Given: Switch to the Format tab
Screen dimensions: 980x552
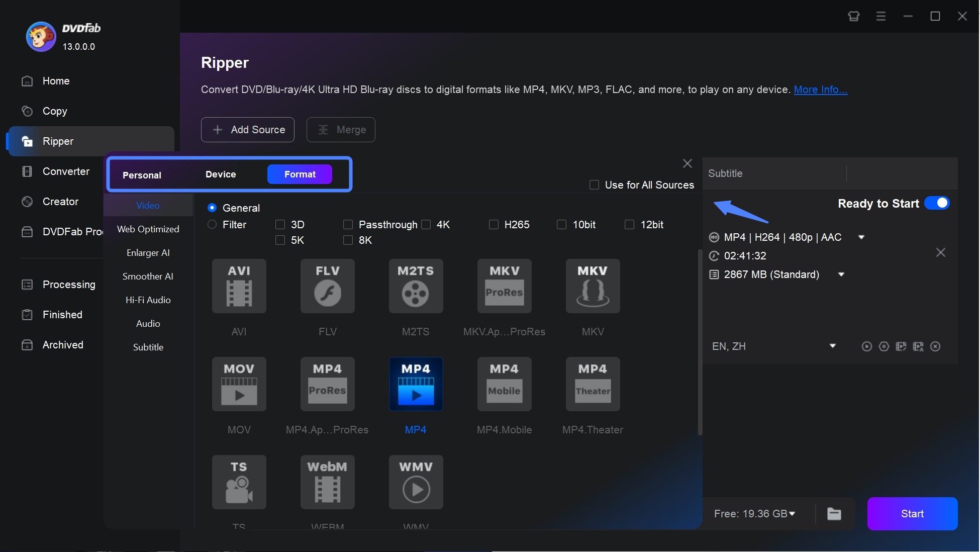Looking at the screenshot, I should click(300, 173).
